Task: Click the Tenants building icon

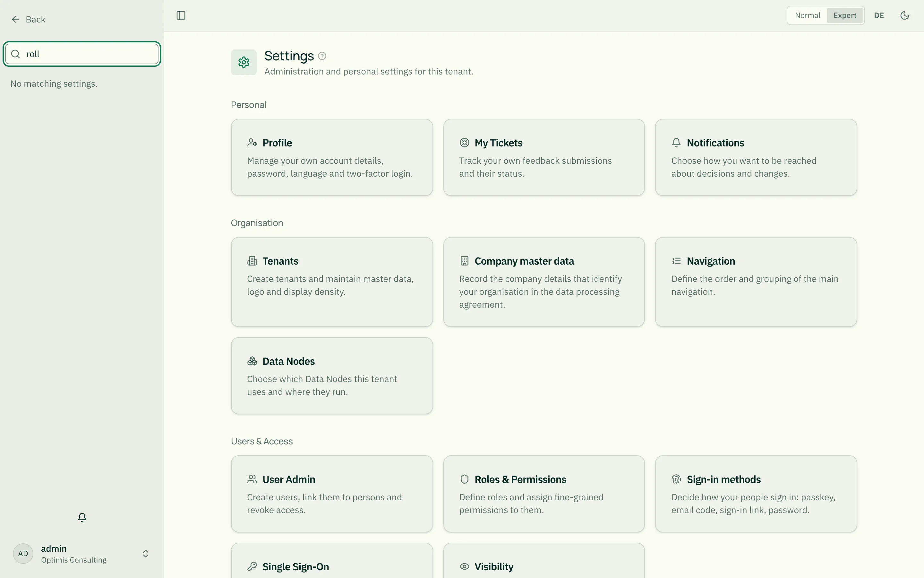Action: coord(252,261)
